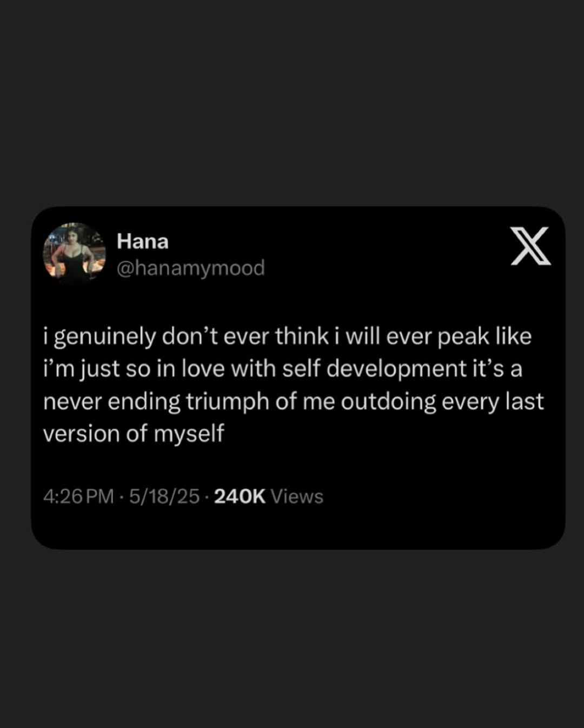Click the word "myself" ending the post
This screenshot has width=584, height=728.
tap(189, 434)
